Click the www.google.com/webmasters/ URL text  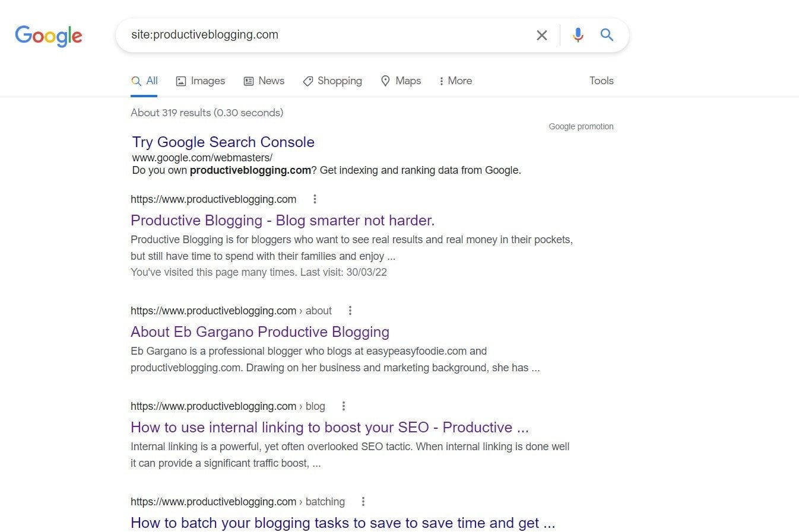[202, 158]
